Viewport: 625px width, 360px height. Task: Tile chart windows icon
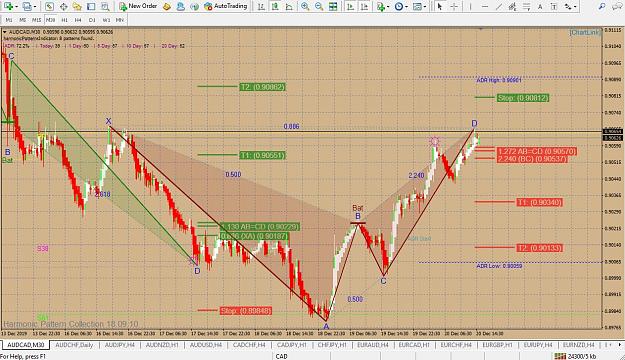point(333,6)
